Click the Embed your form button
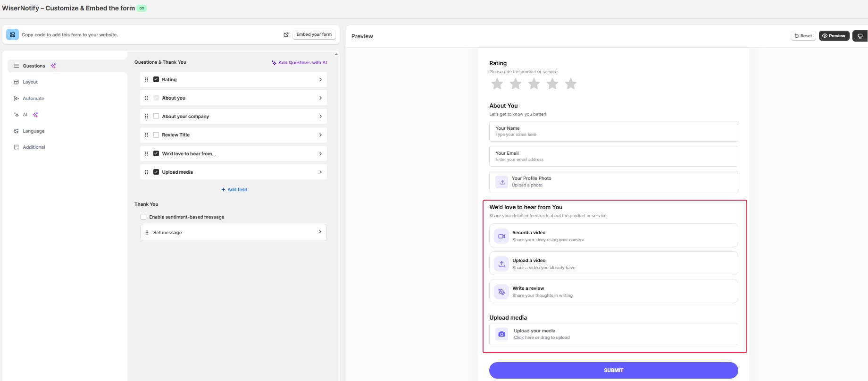 (x=314, y=34)
